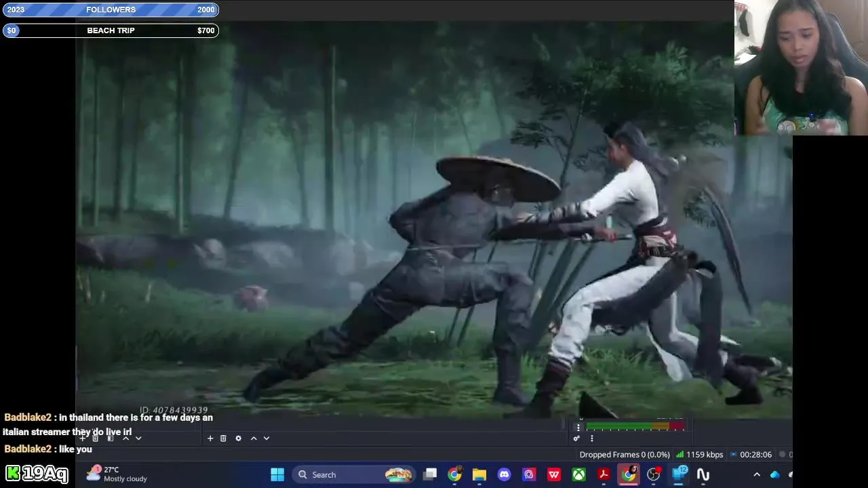
Task: Open the weather widget showing 27°C
Action: tap(117, 474)
